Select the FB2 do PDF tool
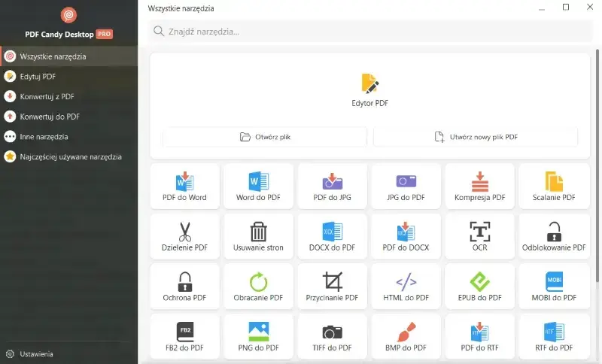602x364 pixels. 184,336
